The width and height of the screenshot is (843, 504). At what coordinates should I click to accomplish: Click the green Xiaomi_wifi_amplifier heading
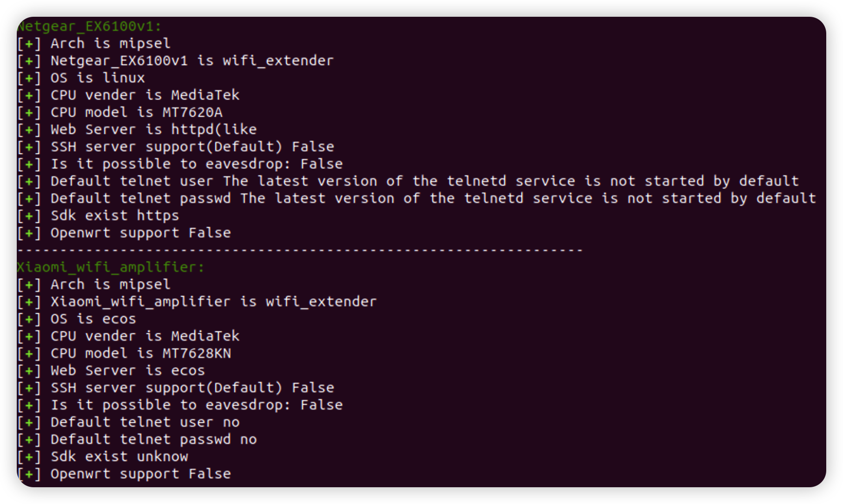(110, 267)
